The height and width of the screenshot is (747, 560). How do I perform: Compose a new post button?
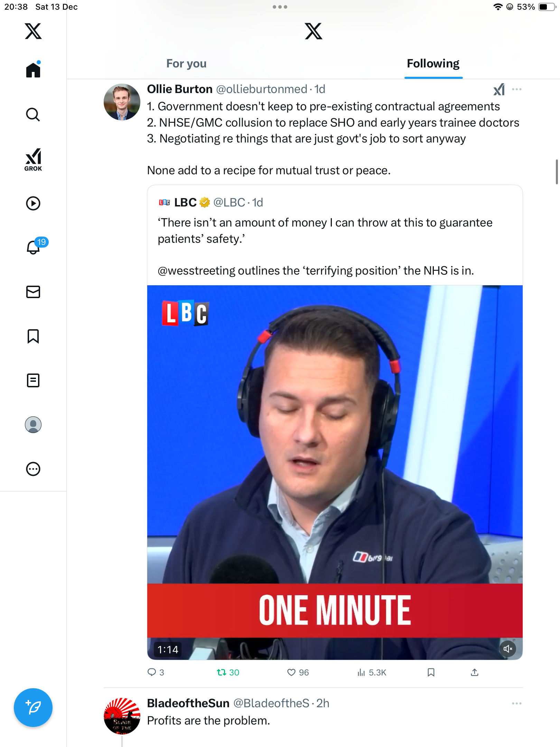[x=33, y=708]
